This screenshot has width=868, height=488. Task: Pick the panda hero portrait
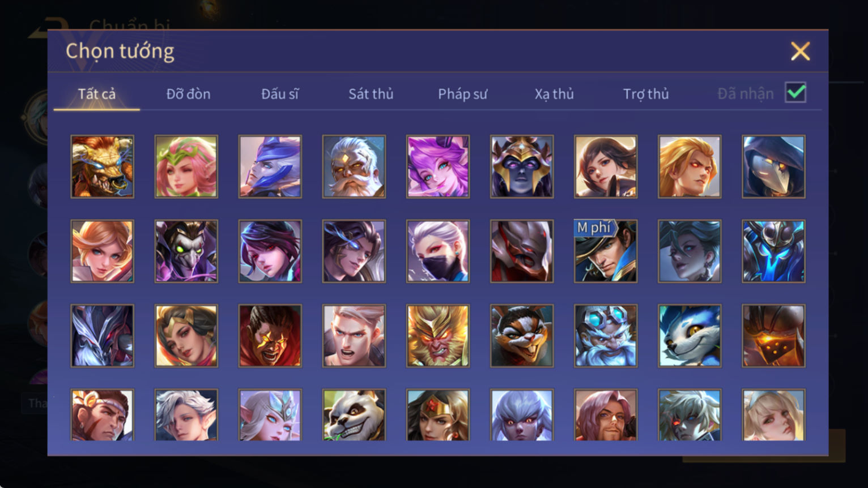pos(354,415)
